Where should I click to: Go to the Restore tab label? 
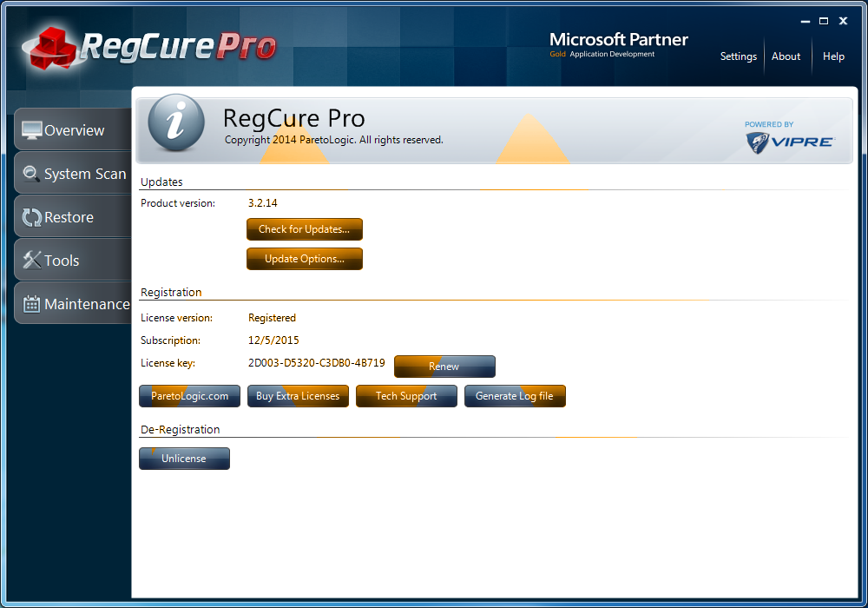point(69,217)
